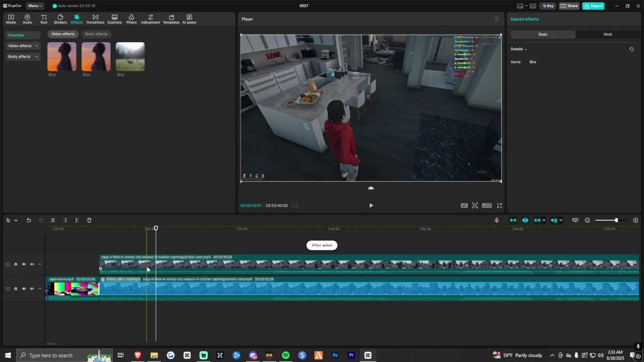Open the Audio panel
The image size is (644, 362).
tap(27, 19)
